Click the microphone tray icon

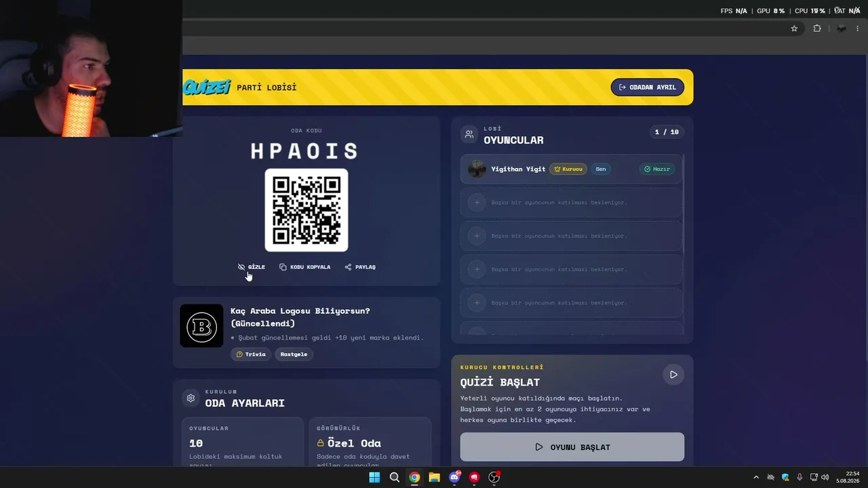coord(800,477)
